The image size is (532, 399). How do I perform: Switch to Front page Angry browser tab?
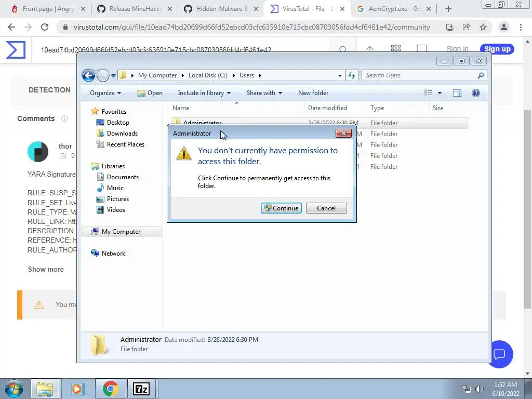pos(48,9)
